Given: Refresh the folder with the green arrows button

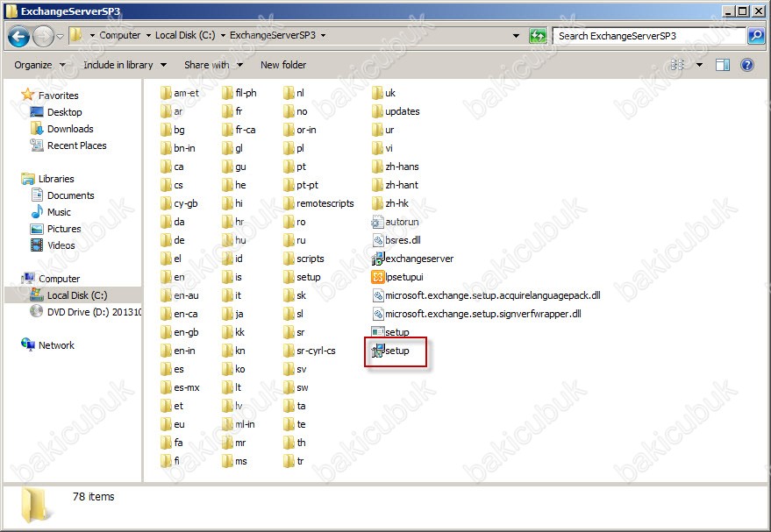Looking at the screenshot, I should coord(538,35).
